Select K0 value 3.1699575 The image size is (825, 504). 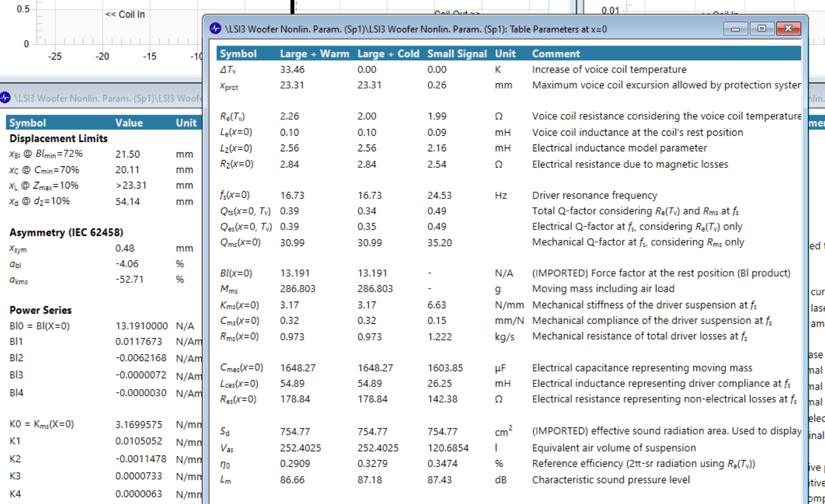(138, 424)
